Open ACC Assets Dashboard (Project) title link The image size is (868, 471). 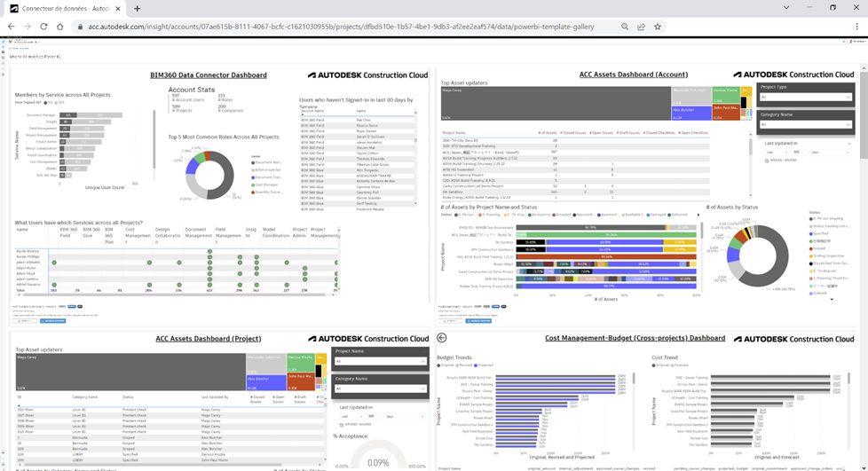click(x=209, y=338)
